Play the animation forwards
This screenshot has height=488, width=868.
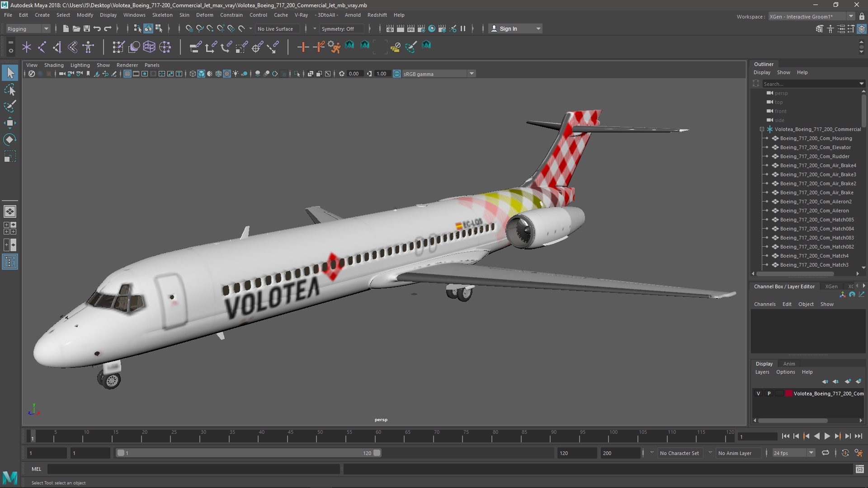pyautogui.click(x=827, y=436)
